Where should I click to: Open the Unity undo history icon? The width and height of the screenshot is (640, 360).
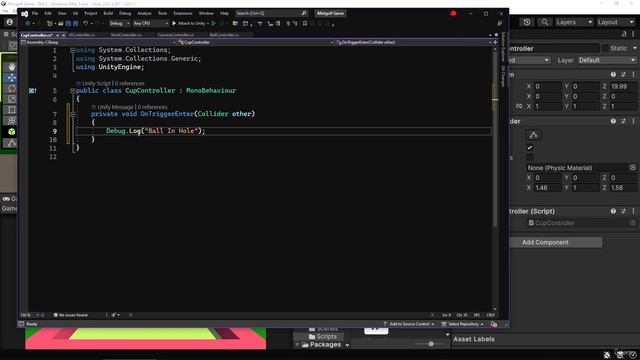527,22
